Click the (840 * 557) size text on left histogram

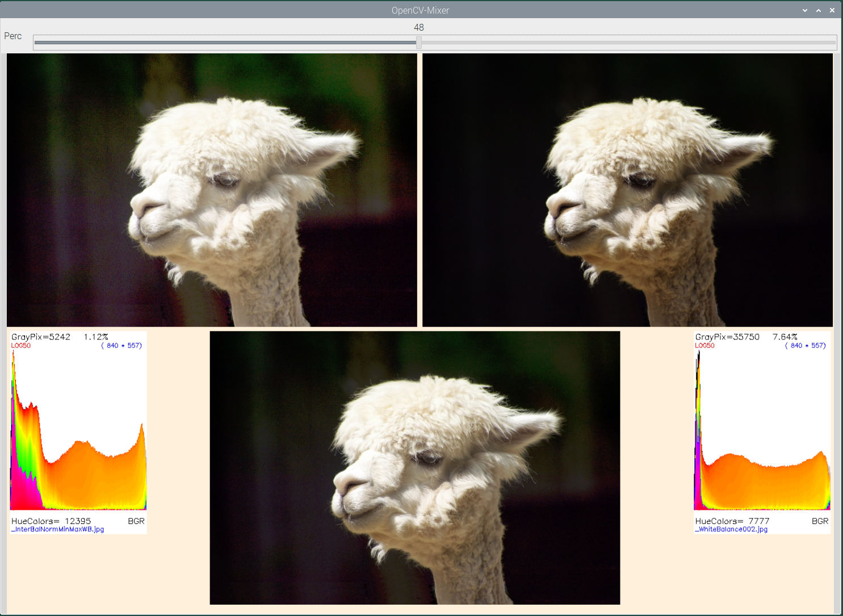click(121, 345)
